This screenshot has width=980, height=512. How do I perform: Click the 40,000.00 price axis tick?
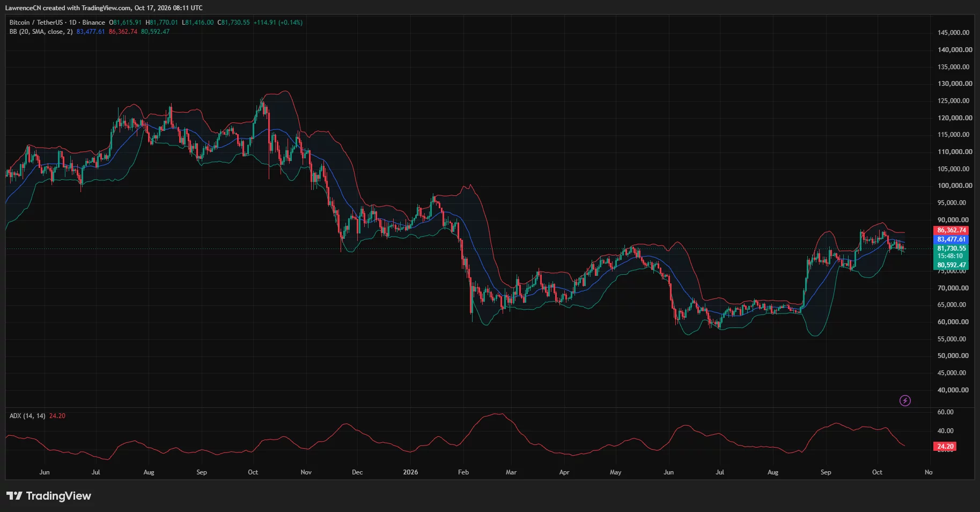coord(953,390)
